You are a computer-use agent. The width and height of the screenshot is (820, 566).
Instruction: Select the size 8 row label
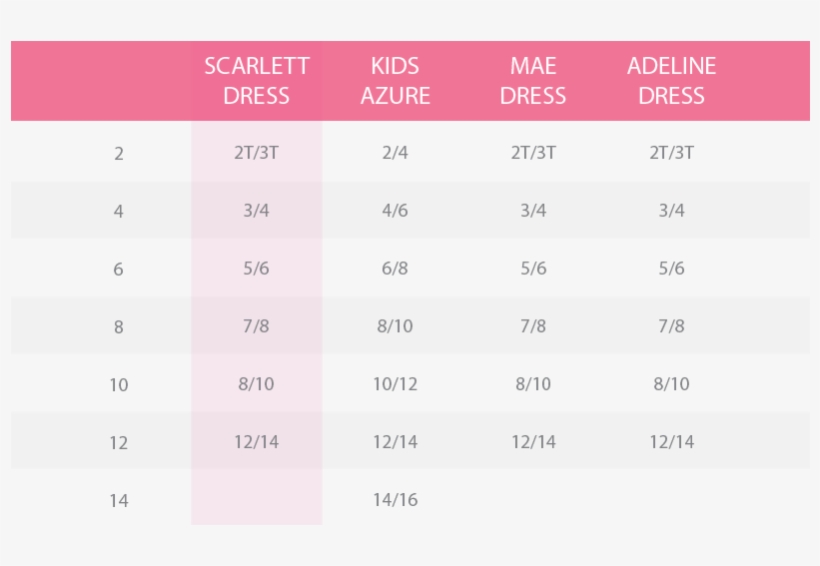click(x=119, y=327)
